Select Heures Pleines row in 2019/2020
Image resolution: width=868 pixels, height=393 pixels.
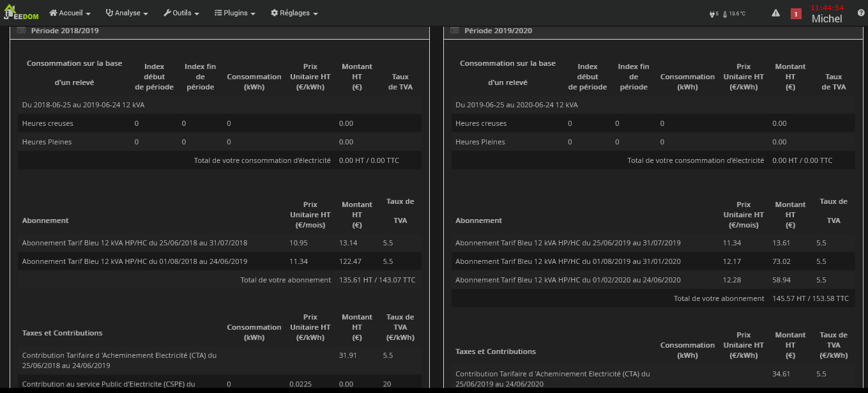653,142
